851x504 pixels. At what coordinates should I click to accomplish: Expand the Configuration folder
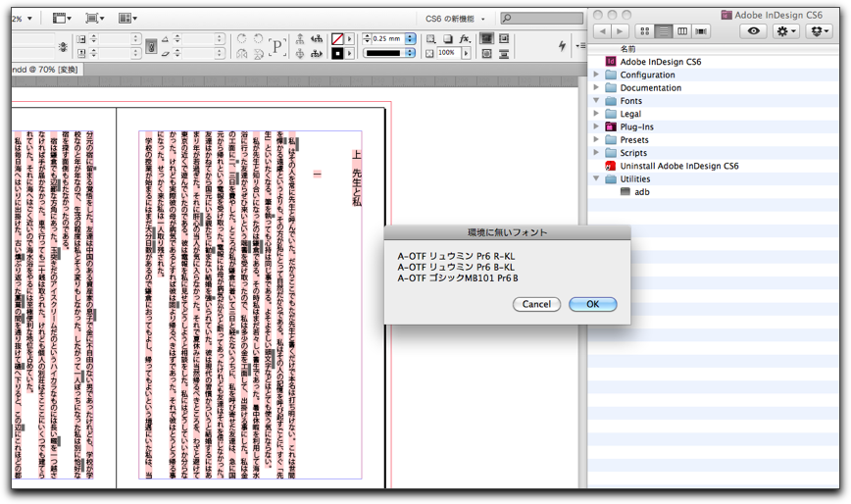coord(596,75)
